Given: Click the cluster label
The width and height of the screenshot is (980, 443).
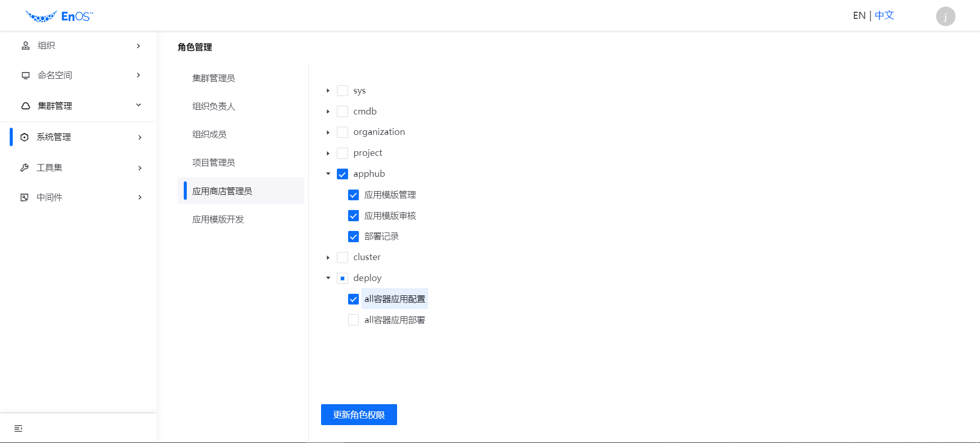Looking at the screenshot, I should 367,258.
